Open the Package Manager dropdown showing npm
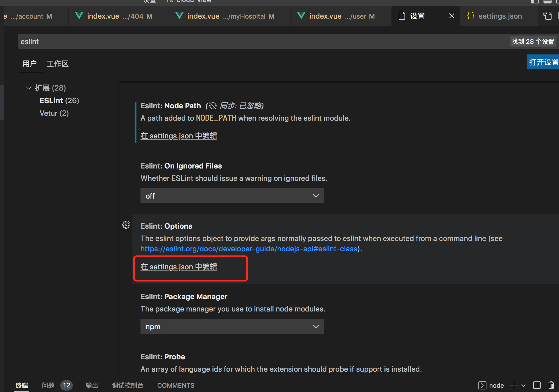 coord(232,326)
